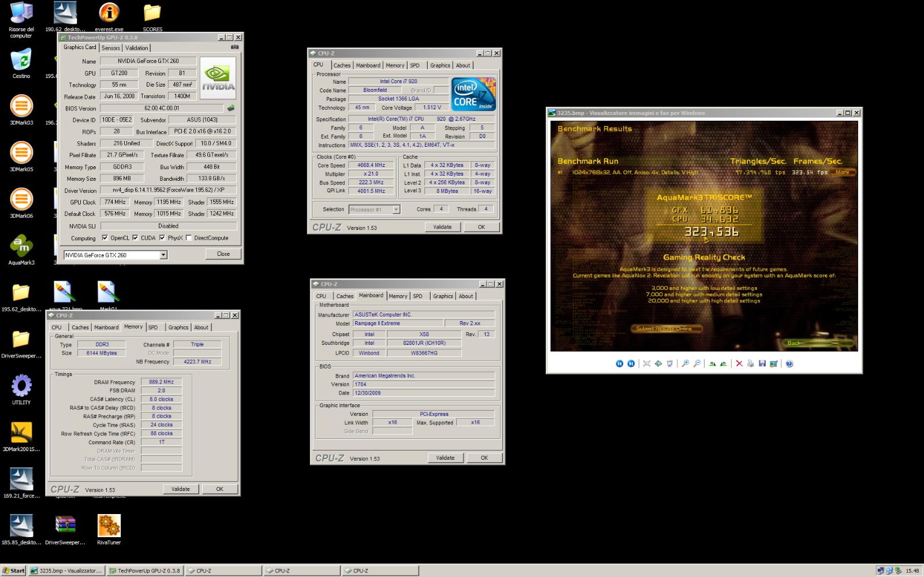
Task: Open Memory tab in CPU-Z mainboard window
Action: (398, 296)
